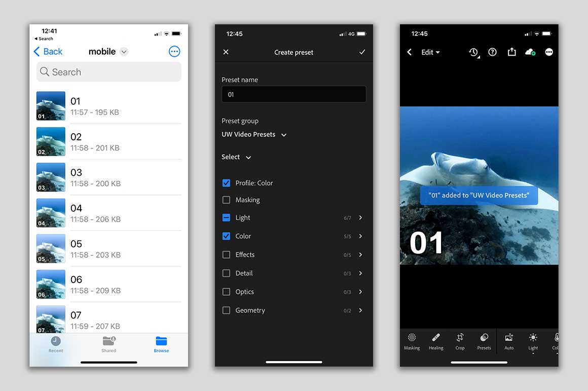Switch to the Shared tab

tap(108, 344)
